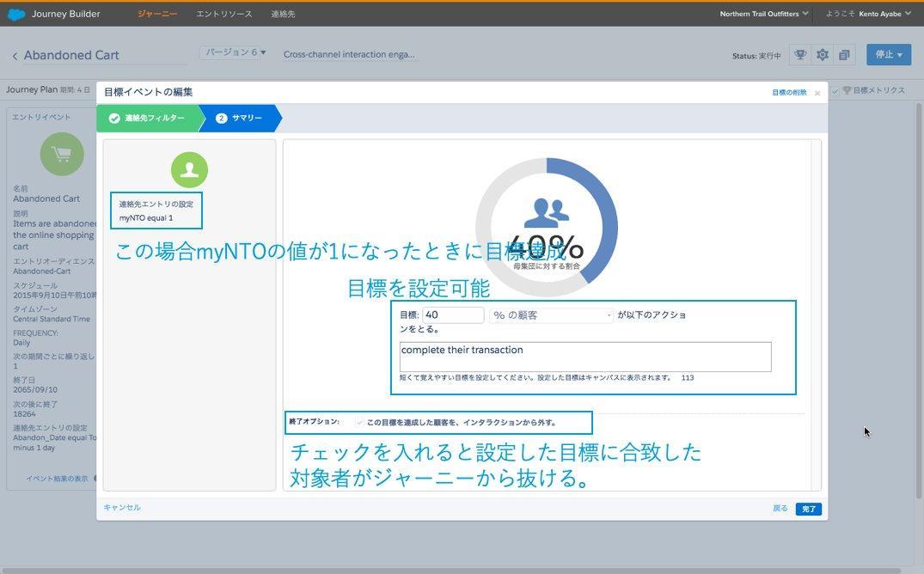Click the 'myNTO equal 1' filter text
Image resolution: width=924 pixels, height=574 pixels.
point(146,218)
